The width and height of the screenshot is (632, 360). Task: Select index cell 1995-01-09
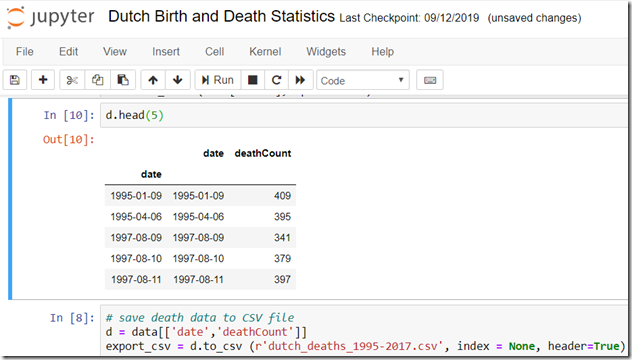coord(136,196)
